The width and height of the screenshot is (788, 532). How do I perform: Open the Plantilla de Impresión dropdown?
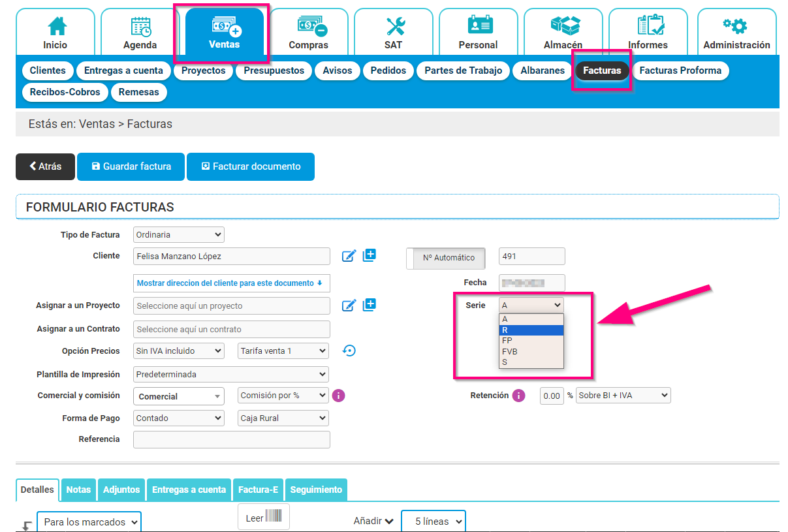tap(231, 374)
